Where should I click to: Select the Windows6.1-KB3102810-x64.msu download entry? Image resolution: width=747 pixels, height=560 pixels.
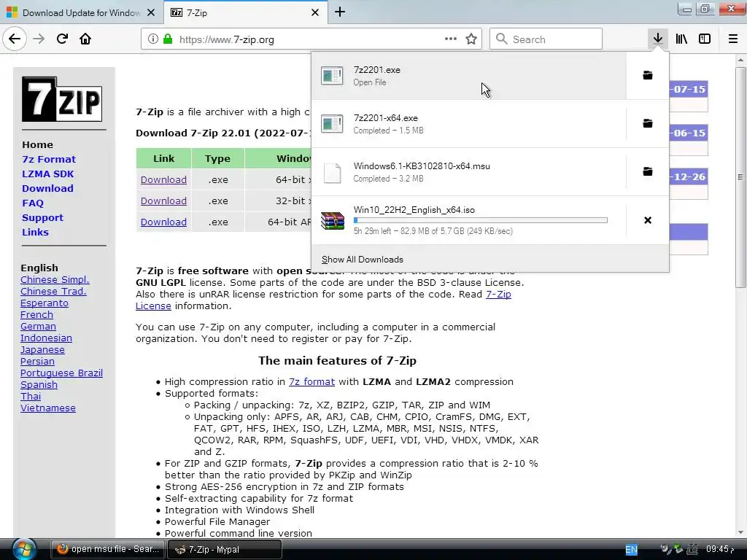(x=469, y=172)
